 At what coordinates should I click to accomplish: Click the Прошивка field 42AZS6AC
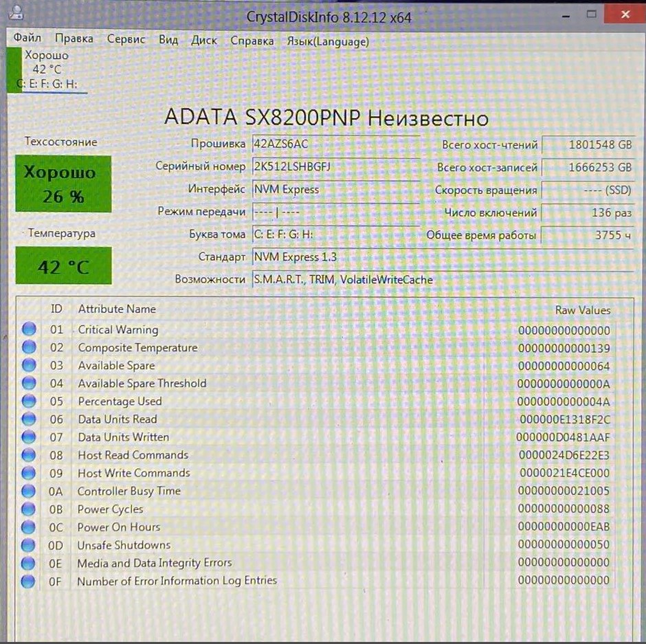pyautogui.click(x=336, y=144)
